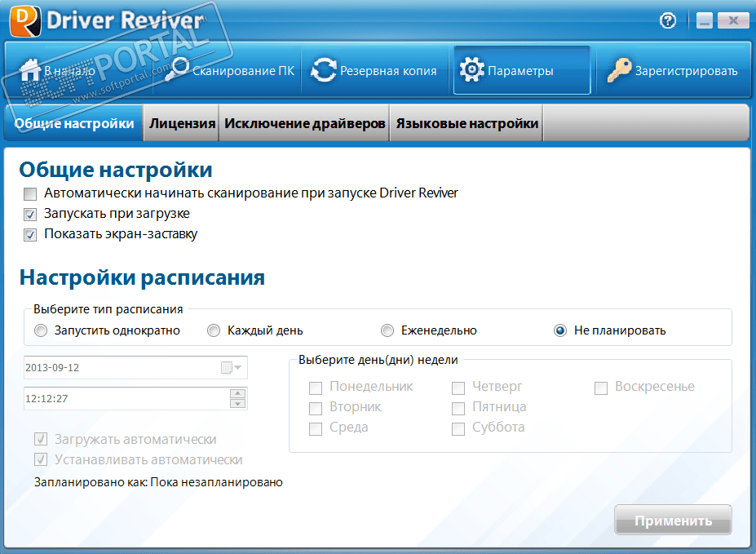Click the gear Параметры icon
756x554 pixels.
click(x=471, y=70)
